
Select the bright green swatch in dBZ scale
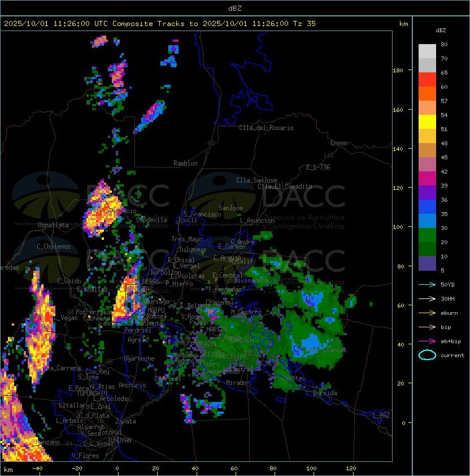tap(427, 235)
